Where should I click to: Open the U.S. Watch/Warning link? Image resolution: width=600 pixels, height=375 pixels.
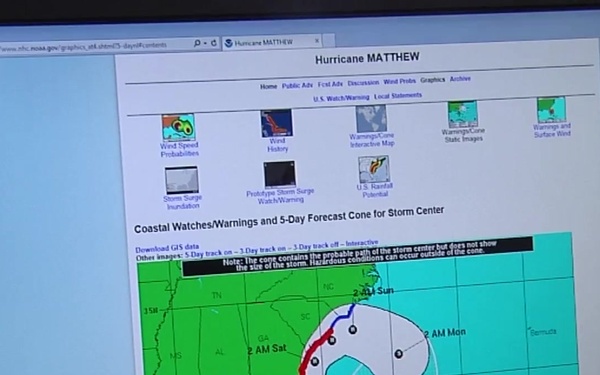(x=341, y=98)
